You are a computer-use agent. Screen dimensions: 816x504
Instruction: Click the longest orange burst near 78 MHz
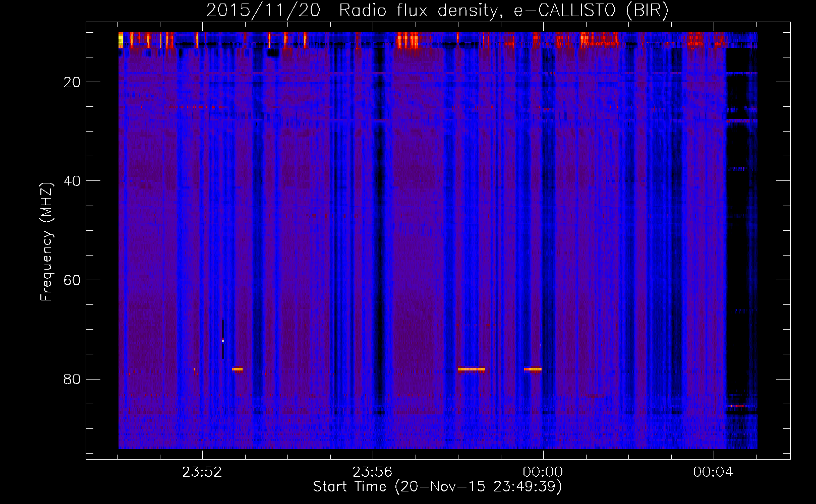[x=472, y=369]
